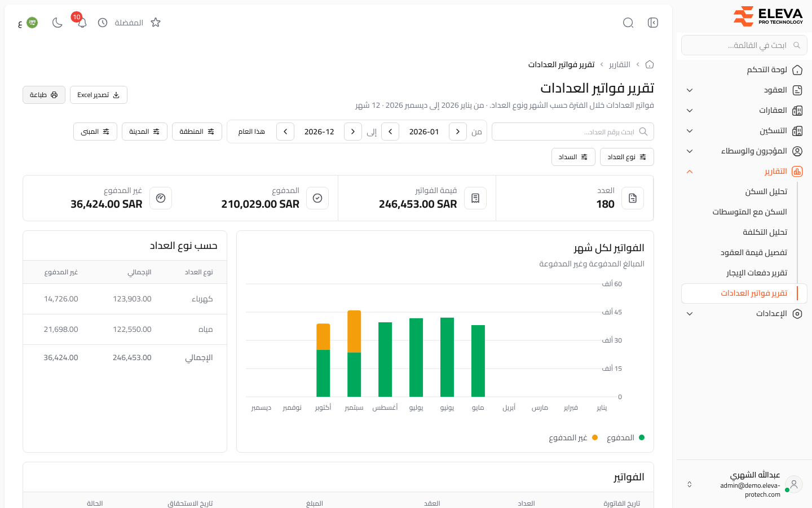The width and height of the screenshot is (812, 508).
Task: Select تقرير فواتير العدادات menu item
Action: [x=744, y=294]
